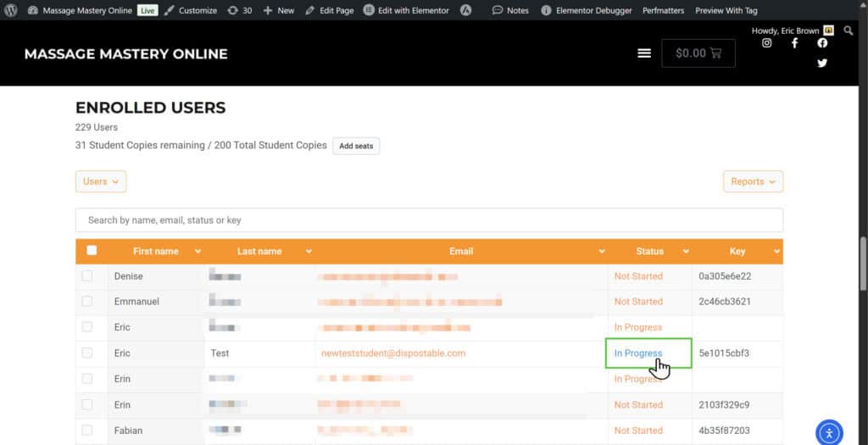Sort by the Status column arrow
Screen dimensions: 868x445
pos(683,252)
